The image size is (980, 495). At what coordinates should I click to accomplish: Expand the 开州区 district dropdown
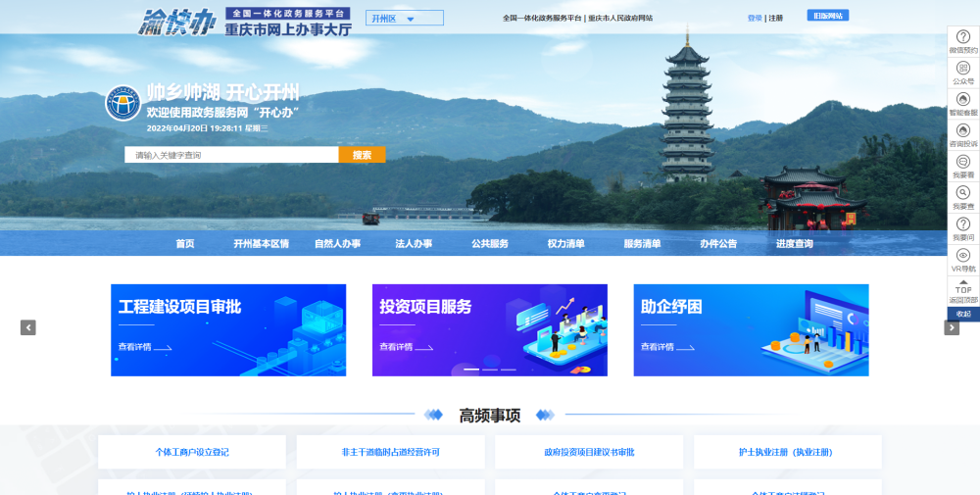404,19
